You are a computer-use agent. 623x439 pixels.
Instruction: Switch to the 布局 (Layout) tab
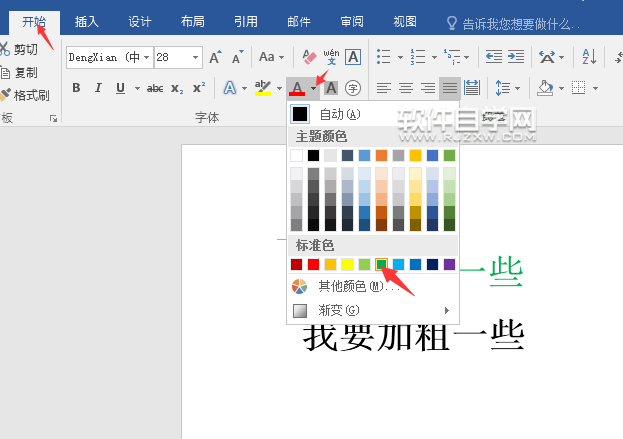[x=193, y=22]
